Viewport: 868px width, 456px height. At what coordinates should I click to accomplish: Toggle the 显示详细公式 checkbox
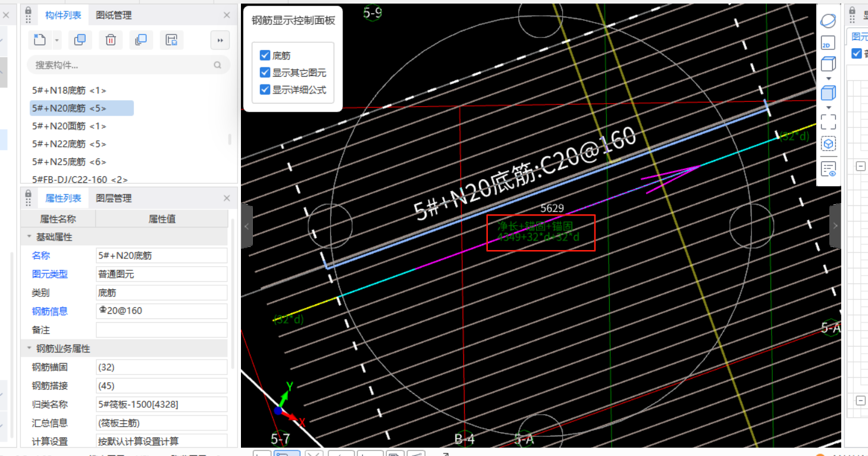pos(265,90)
